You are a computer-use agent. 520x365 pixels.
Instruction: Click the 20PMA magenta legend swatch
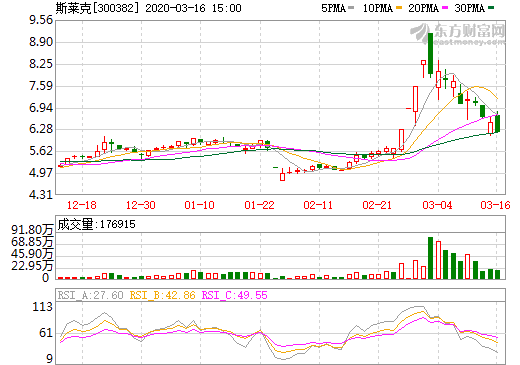(445, 7)
